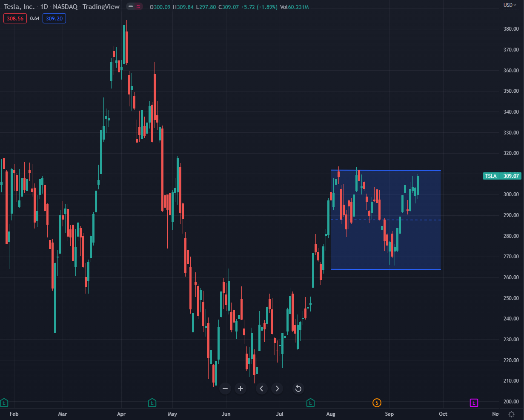The width and height of the screenshot is (524, 420).
Task: Click the 380.00 price scale label
Action: (511, 29)
